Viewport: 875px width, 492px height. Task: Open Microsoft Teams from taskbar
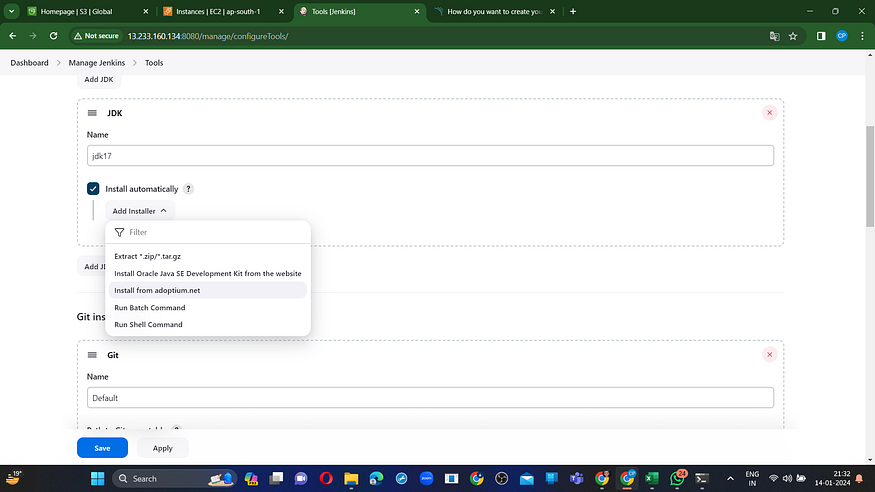[576, 479]
